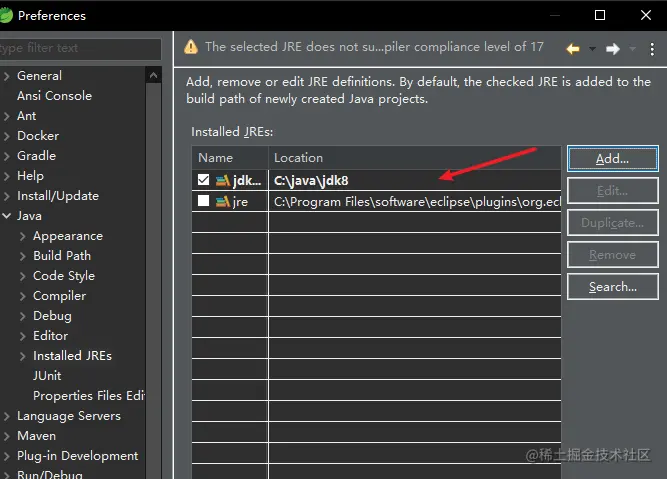Select the C:\java\jdk8 location cell

point(415,180)
